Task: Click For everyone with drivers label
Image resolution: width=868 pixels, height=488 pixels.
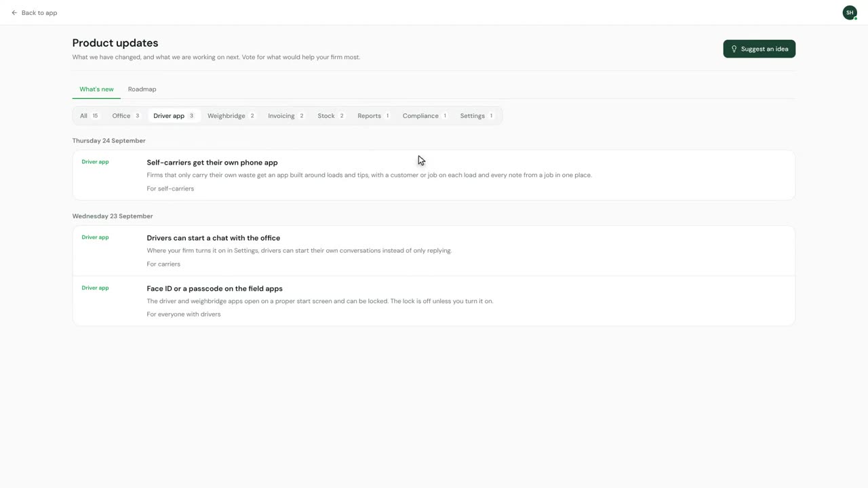Action: tap(184, 314)
